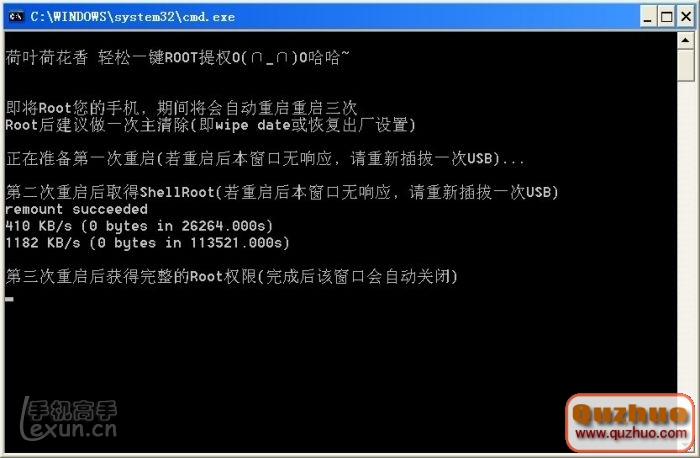This screenshot has width=700, height=458.
Task: Click the orange Quzhuo logo
Action: point(630,414)
